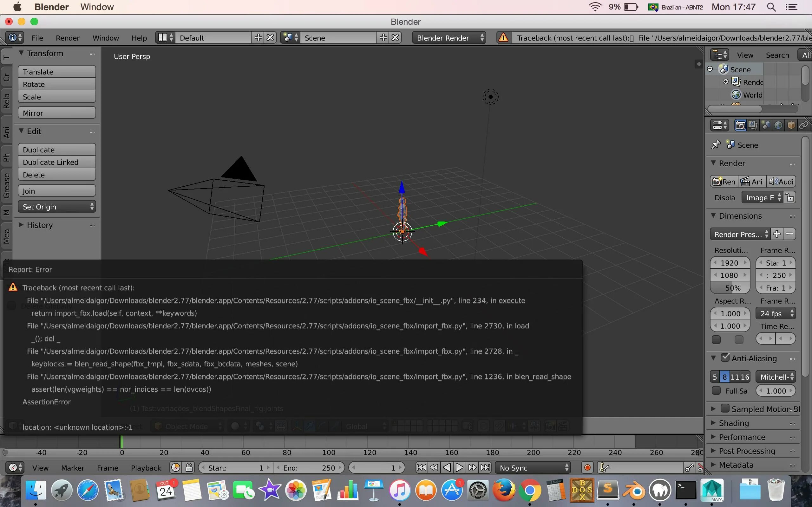The image size is (812, 507).
Task: Open the Render menu in menu bar
Action: click(x=67, y=38)
